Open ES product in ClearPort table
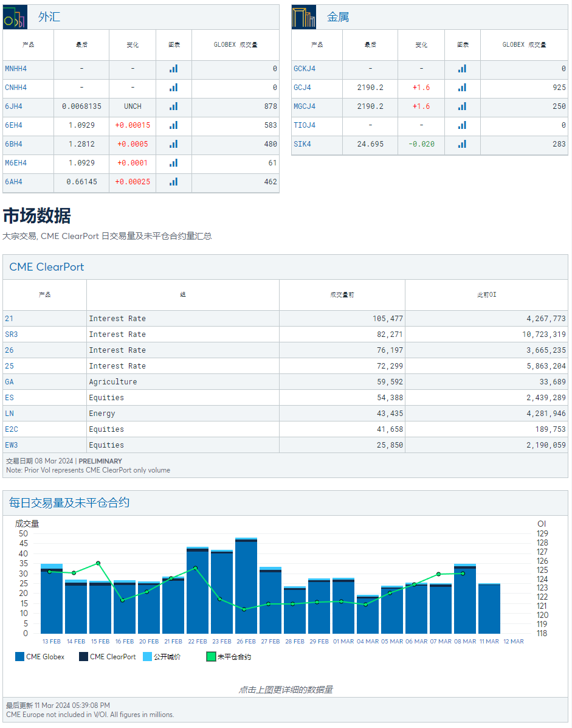Screen dimensions: 572x728 pyautogui.click(x=9, y=397)
